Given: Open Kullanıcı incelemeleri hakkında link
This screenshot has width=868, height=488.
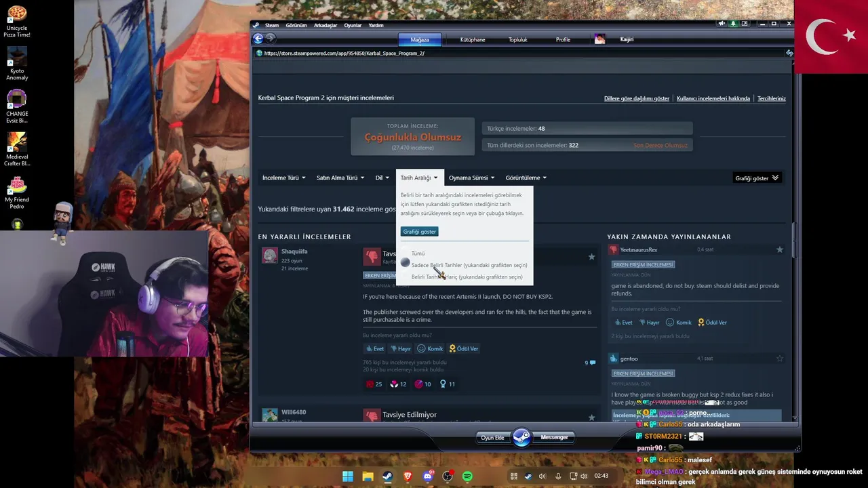Looking at the screenshot, I should 713,98.
